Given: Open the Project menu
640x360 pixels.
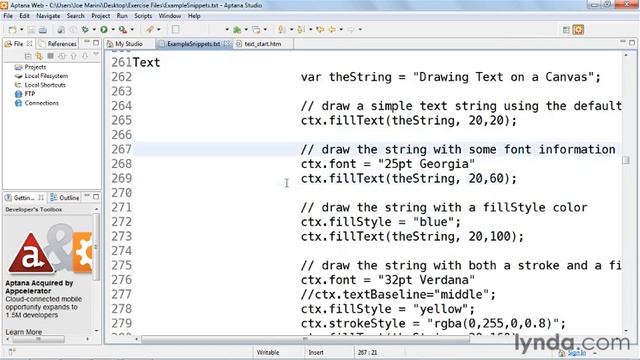Looking at the screenshot, I should tap(100, 16).
